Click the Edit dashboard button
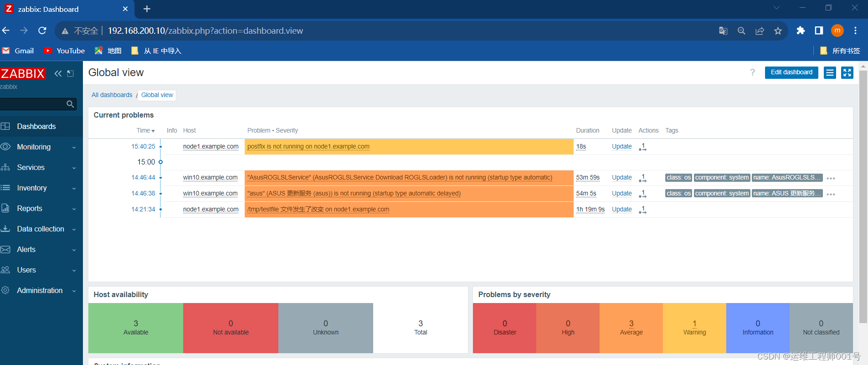 [791, 72]
